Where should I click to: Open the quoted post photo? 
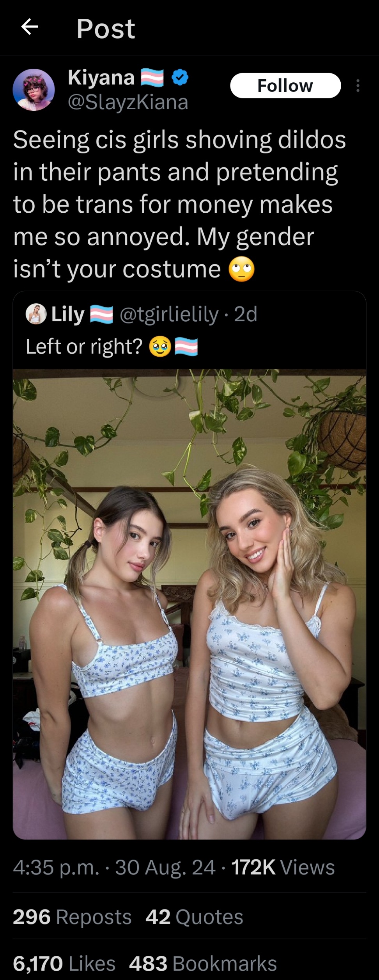(x=189, y=604)
